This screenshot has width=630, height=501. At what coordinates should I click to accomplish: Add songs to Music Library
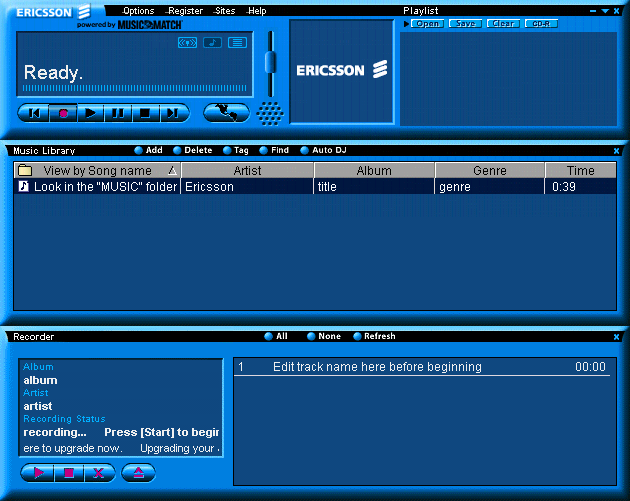click(148, 150)
